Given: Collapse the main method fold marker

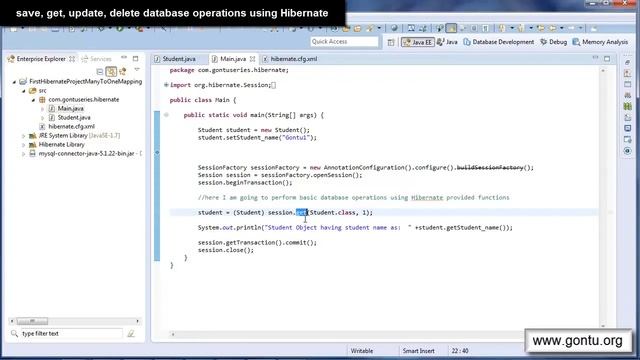Looking at the screenshot, I should coord(166,115).
